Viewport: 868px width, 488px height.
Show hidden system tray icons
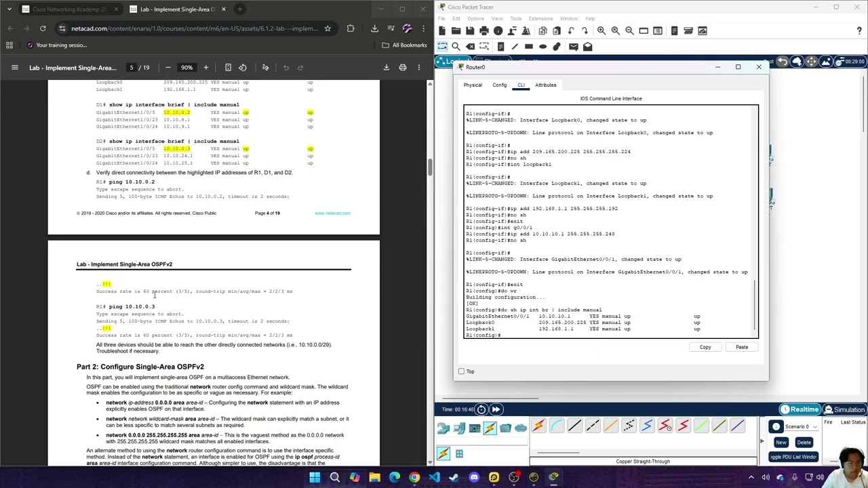coord(751,477)
